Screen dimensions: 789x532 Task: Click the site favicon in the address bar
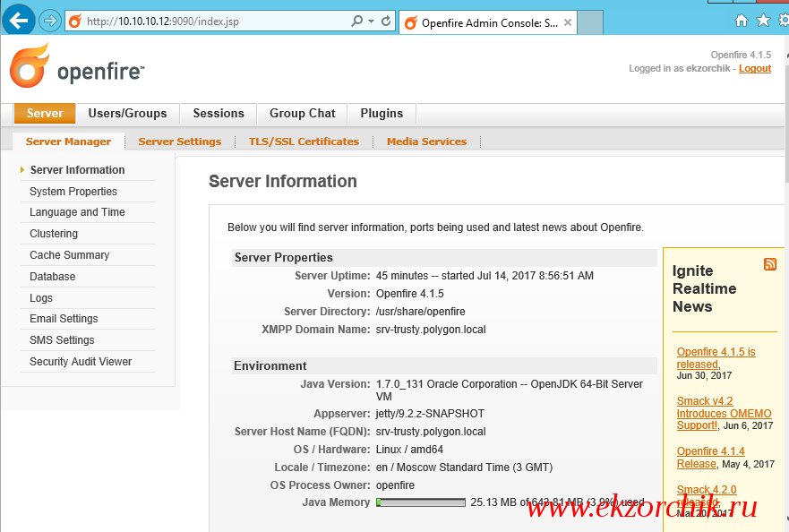tap(75, 21)
